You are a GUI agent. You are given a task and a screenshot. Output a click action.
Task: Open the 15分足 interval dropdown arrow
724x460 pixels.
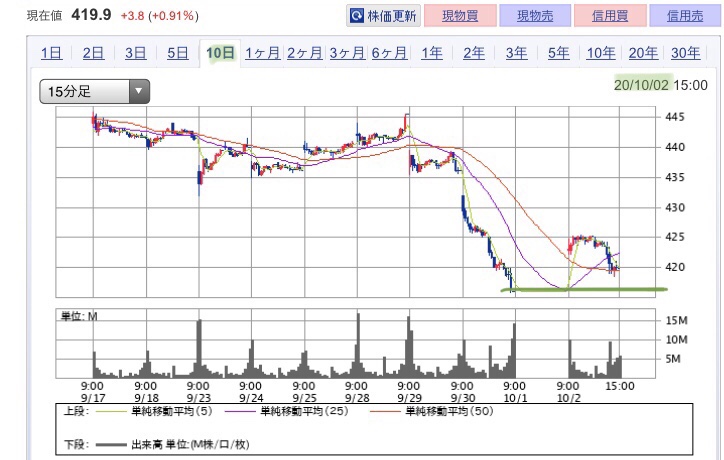pos(139,91)
